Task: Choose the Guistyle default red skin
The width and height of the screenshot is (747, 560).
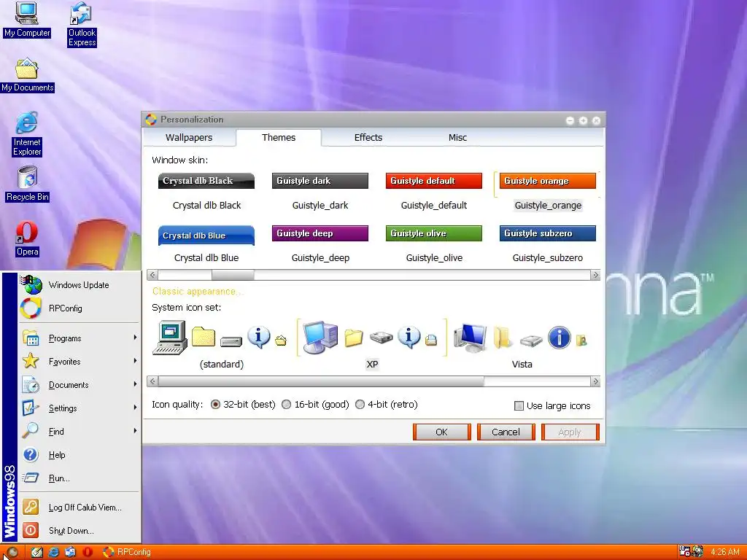Action: pos(434,192)
